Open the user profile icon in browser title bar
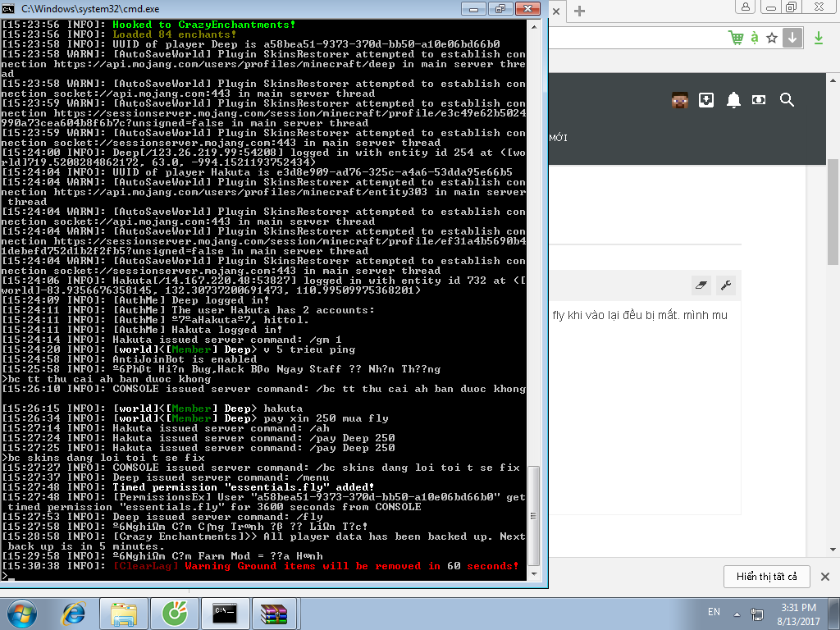This screenshot has height=630, width=840. pos(745,7)
